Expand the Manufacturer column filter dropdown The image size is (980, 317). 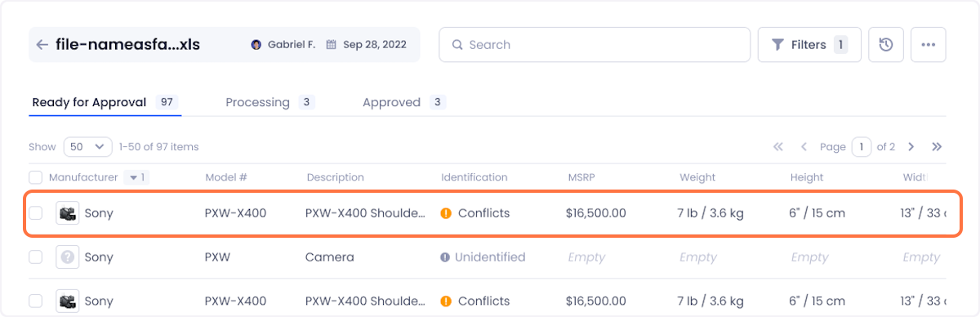point(136,177)
